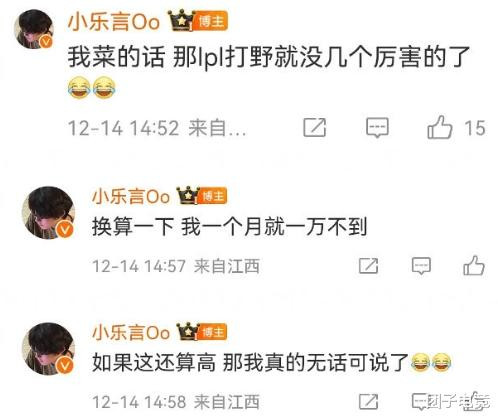Tap the 博主 tag in the second comment
Viewport: 498px width, 420px height.
213,196
